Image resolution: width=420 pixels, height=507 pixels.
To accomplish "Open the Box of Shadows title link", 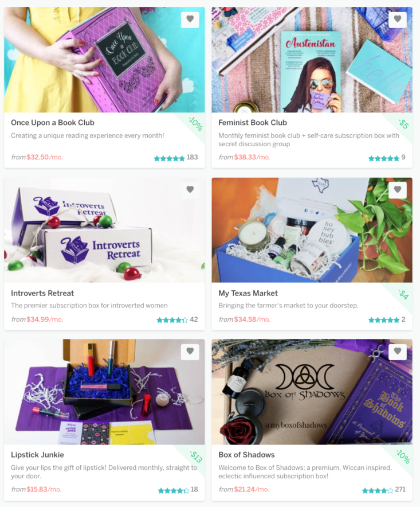I will pyautogui.click(x=246, y=455).
